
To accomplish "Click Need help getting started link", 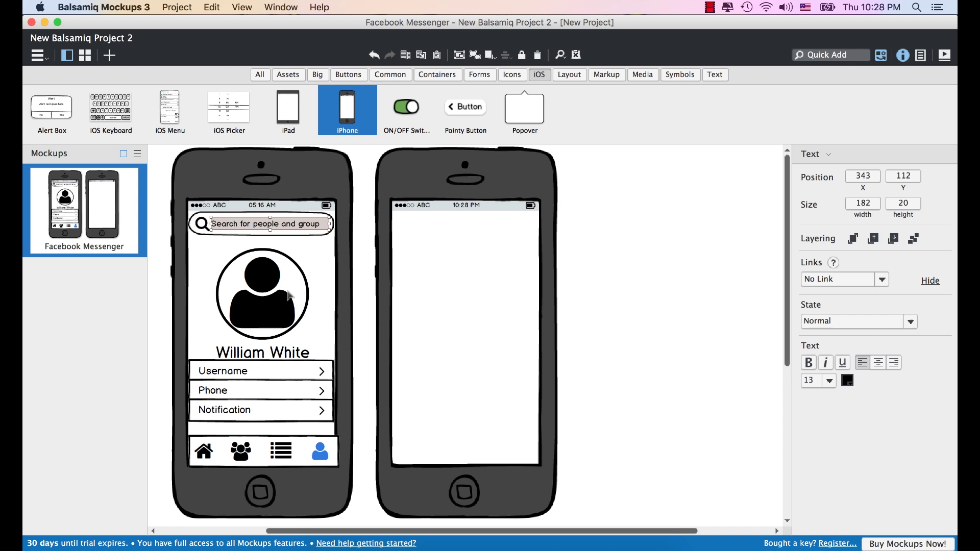I will (366, 543).
